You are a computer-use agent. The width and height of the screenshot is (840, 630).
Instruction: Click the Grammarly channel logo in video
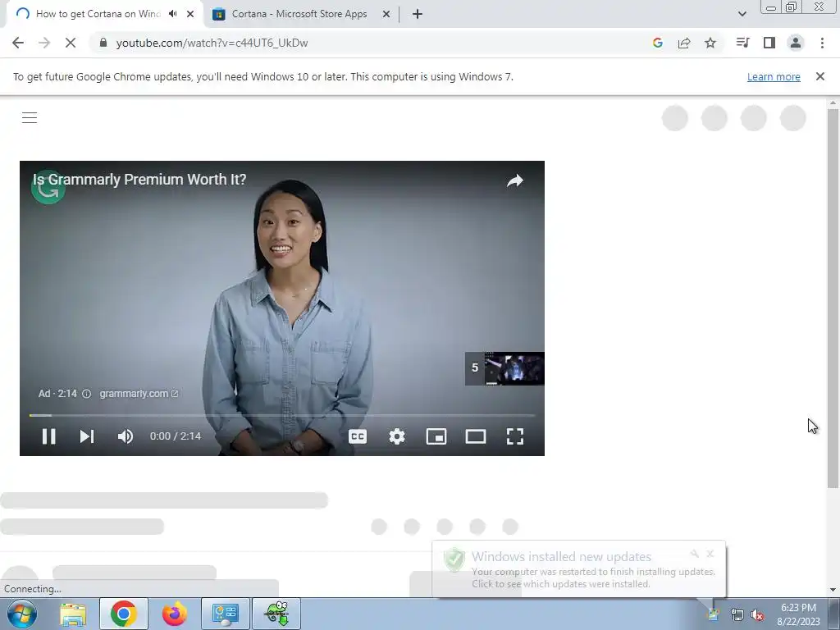tap(48, 187)
